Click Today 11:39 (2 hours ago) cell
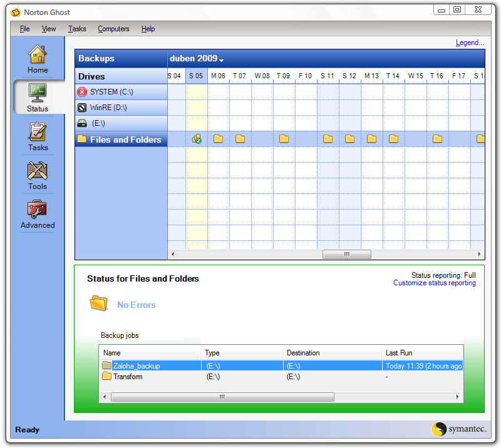This screenshot has width=501, height=448. pyautogui.click(x=423, y=366)
